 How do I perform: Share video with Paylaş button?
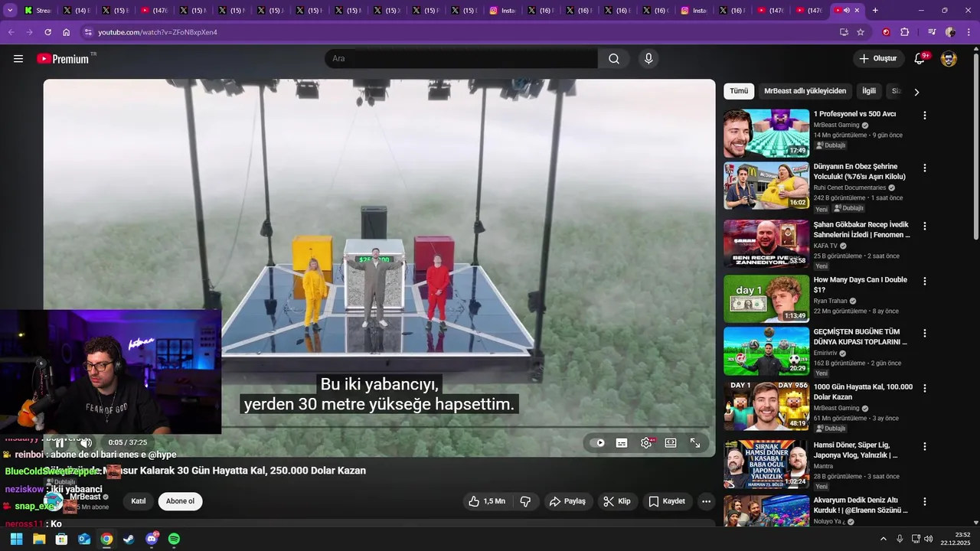[x=568, y=501]
